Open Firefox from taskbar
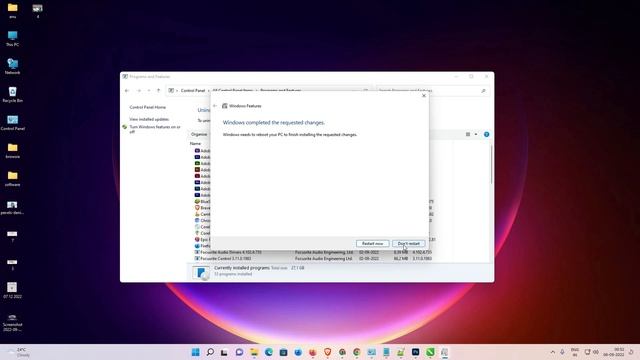Image resolution: width=640 pixels, height=360 pixels. coord(313,352)
